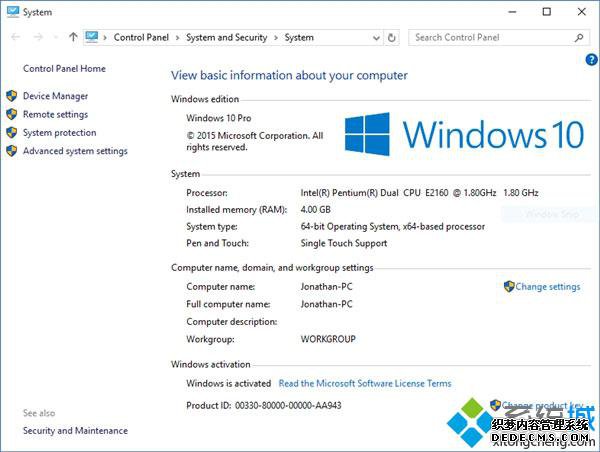Screen dimensions: 600x452
Task: Click processor value 'Intel(R) Pentium(R) Dual CPU E2160'
Action: 374,193
